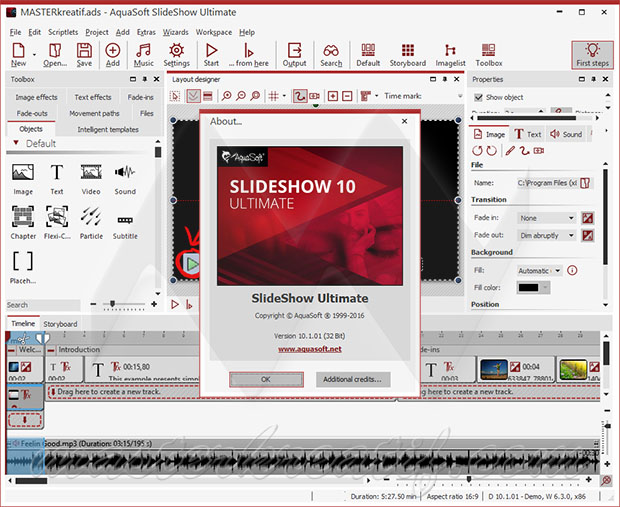This screenshot has width=620, height=507.
Task: Click the New project icon
Action: [x=18, y=51]
